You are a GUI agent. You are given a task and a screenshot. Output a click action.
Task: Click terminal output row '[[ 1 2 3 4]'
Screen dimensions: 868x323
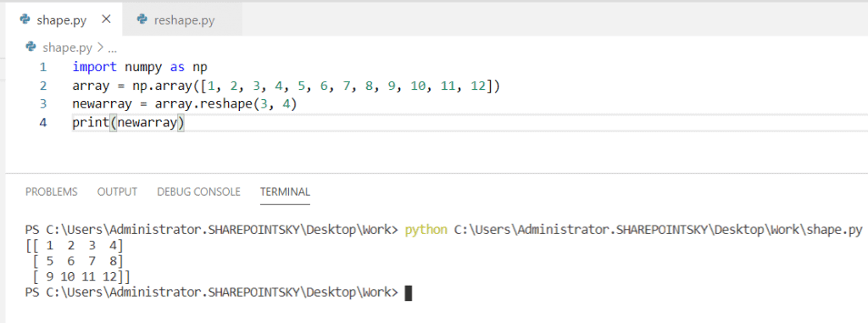[75, 245]
